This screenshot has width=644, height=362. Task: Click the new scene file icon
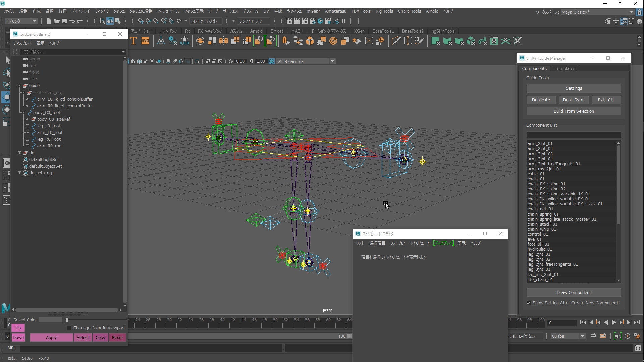click(x=49, y=21)
